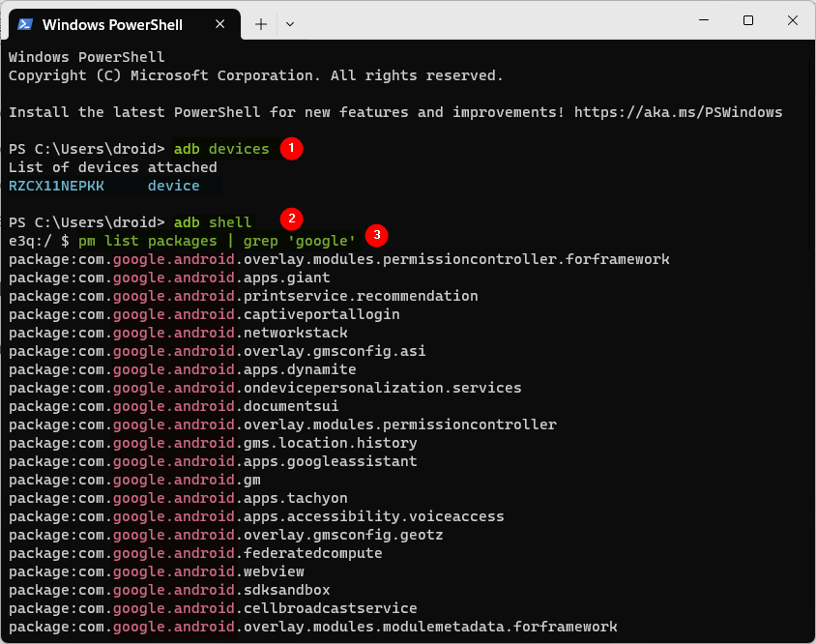
Task: Expand the new tab profile dropdown chevron
Action: (290, 23)
